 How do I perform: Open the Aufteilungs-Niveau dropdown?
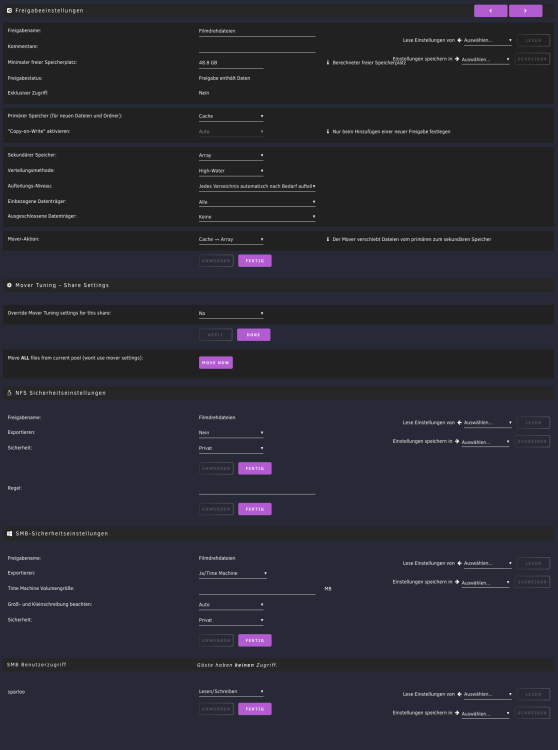[x=257, y=187]
